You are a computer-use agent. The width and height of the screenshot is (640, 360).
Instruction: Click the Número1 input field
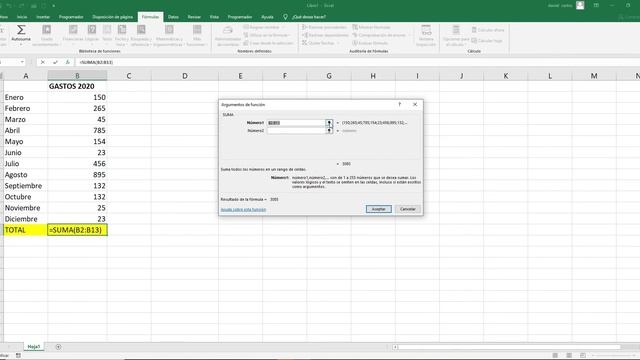(x=296, y=122)
